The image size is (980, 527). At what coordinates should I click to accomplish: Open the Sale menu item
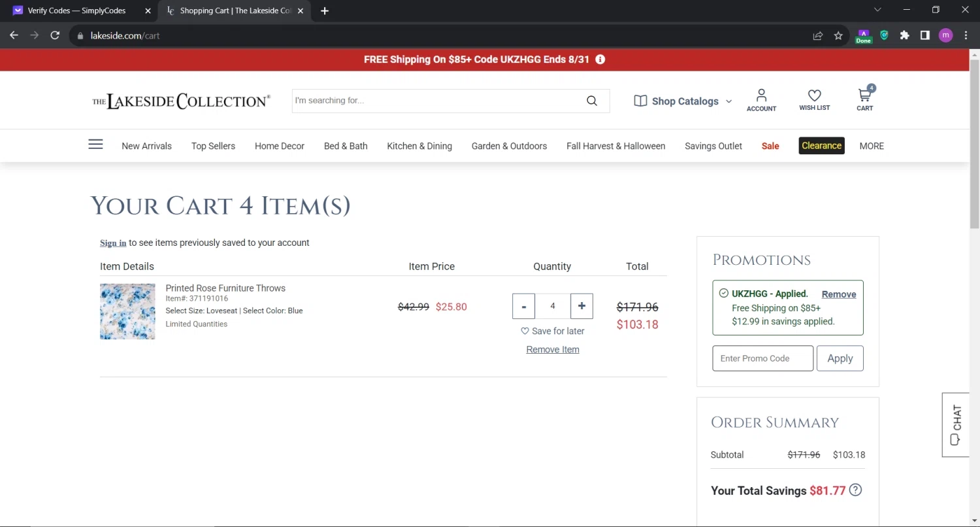(x=770, y=146)
